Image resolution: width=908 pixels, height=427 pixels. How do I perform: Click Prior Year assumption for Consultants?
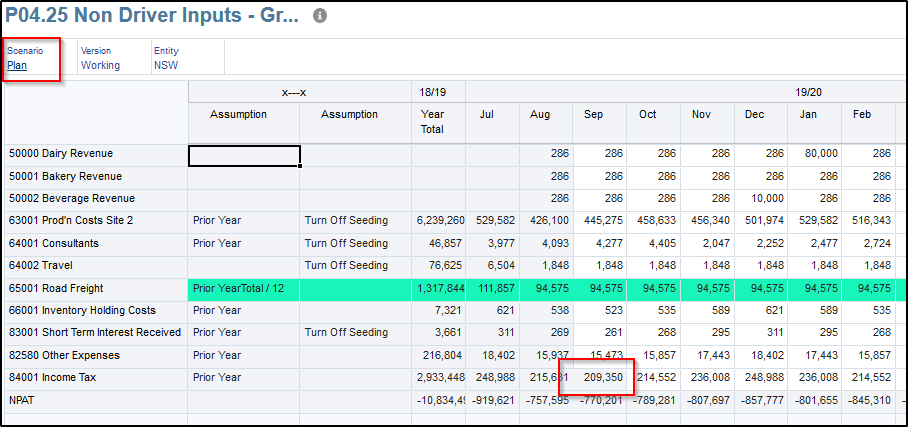point(244,243)
